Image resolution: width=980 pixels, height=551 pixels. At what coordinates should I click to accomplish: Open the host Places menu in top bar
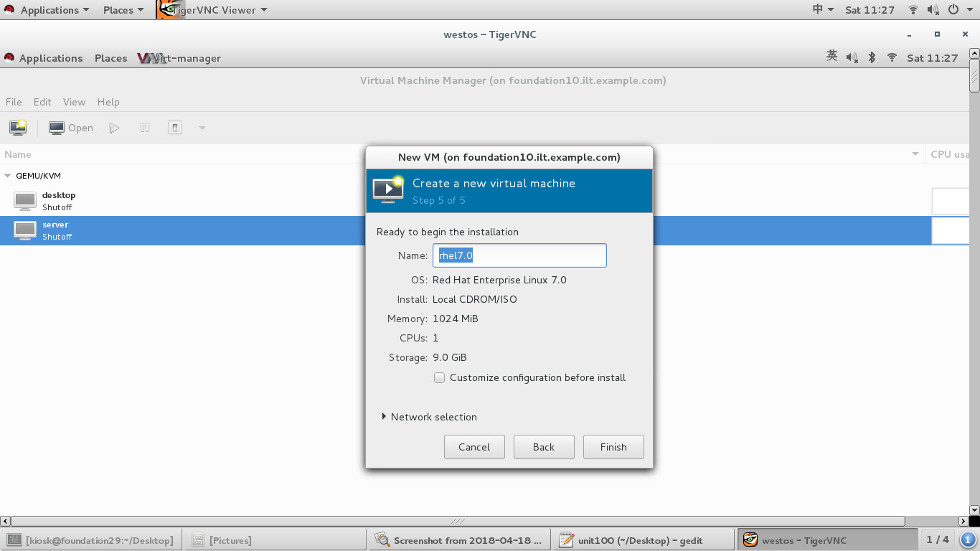coord(123,10)
